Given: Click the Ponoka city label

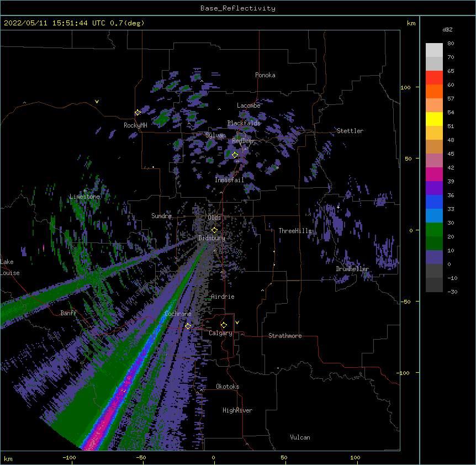Looking at the screenshot, I should [x=265, y=75].
